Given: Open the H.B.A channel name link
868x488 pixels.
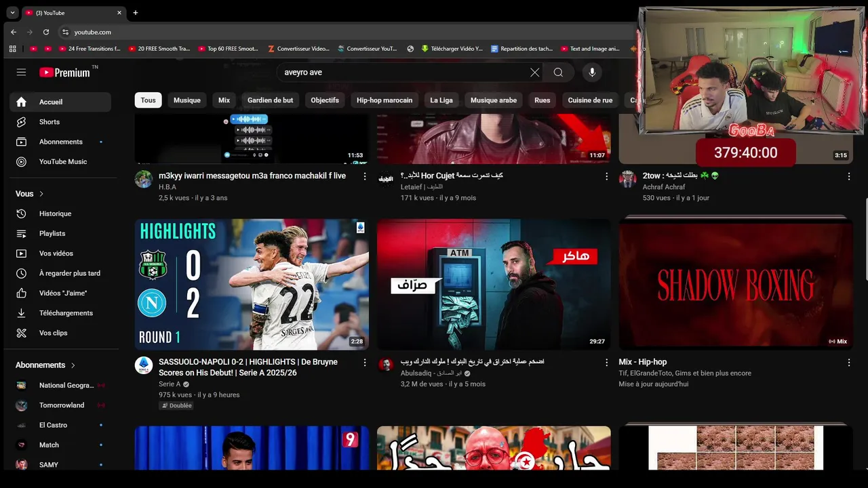Looking at the screenshot, I should (x=167, y=187).
